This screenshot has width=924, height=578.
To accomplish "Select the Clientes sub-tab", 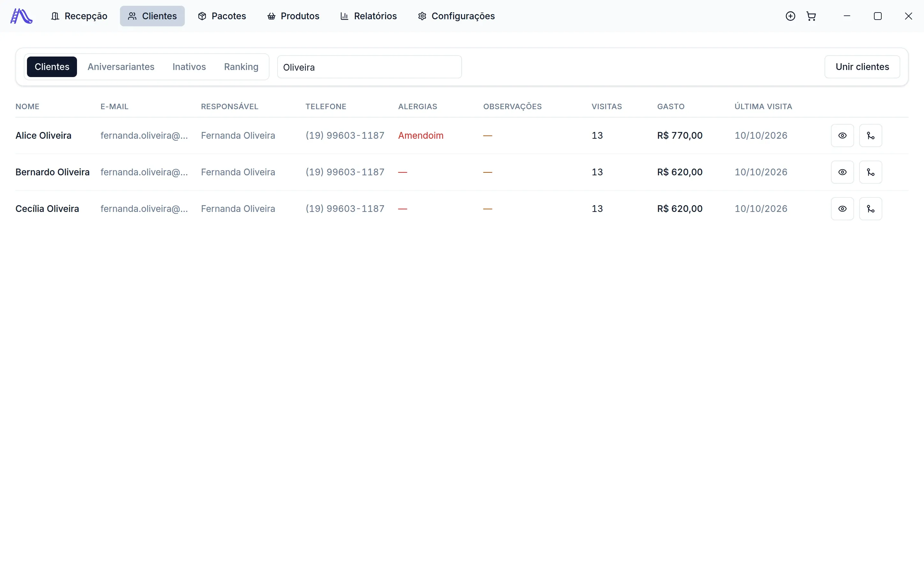I will (x=52, y=67).
